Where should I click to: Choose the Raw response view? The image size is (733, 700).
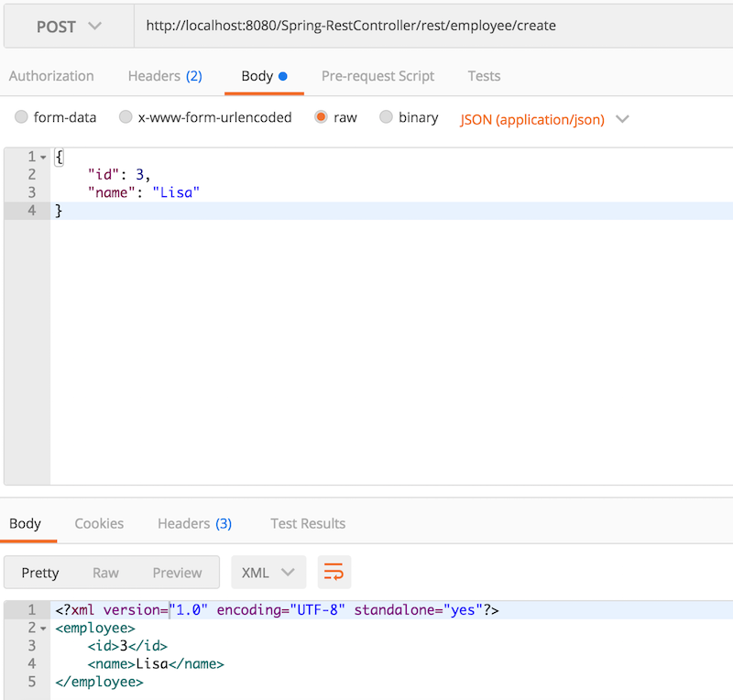coord(105,573)
